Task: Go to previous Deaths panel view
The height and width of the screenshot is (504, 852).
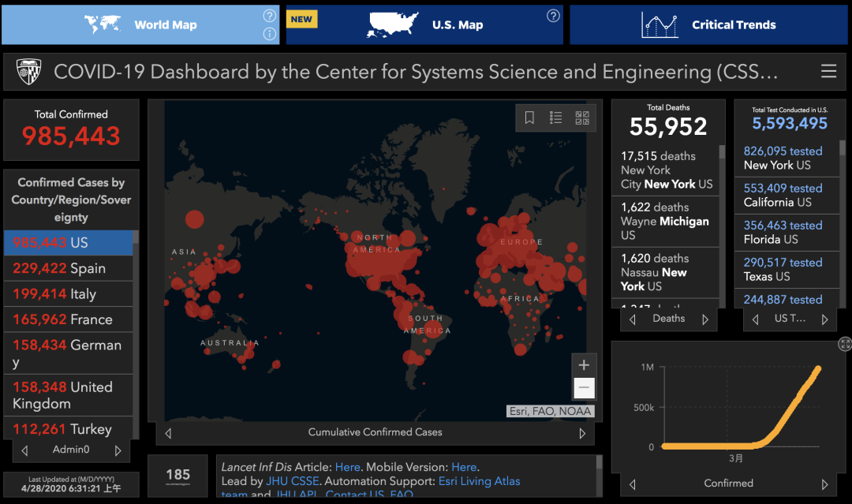Action: [x=633, y=319]
